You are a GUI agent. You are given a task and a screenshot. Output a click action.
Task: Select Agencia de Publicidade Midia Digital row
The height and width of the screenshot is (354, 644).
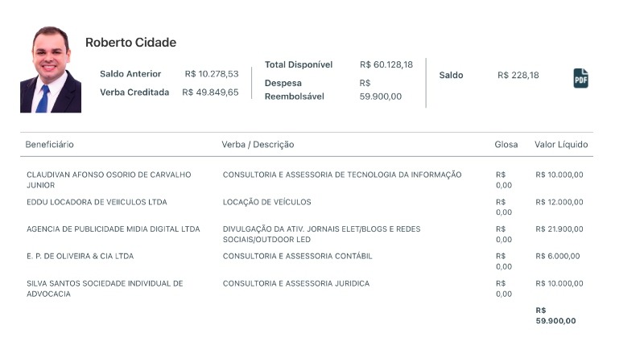pos(113,229)
